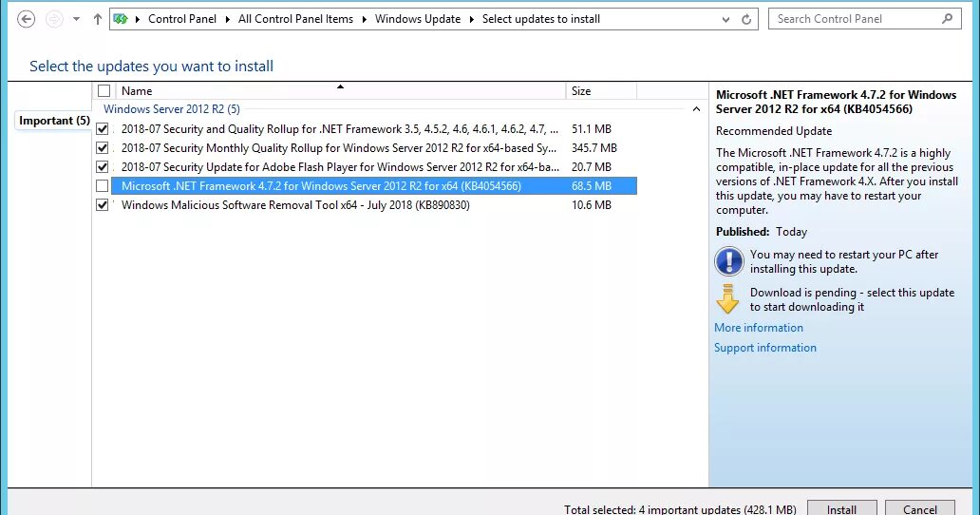Click the forward navigation arrow
The image size is (980, 515).
click(x=54, y=19)
